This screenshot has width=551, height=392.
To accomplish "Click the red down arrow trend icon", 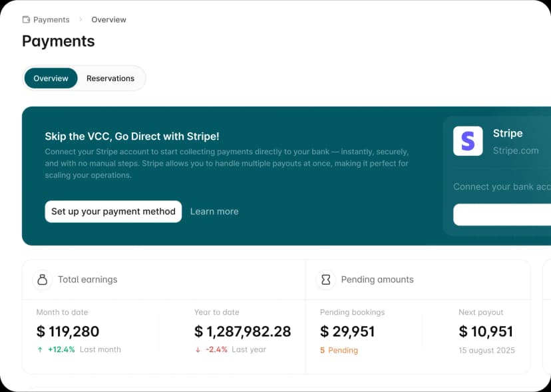I will click(198, 349).
